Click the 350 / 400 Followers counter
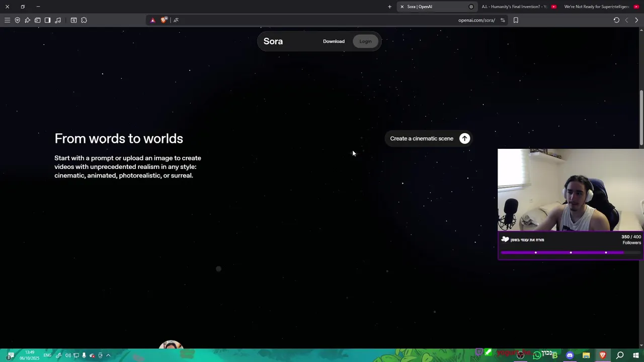Viewport: 644px width, 362px height. [631, 240]
